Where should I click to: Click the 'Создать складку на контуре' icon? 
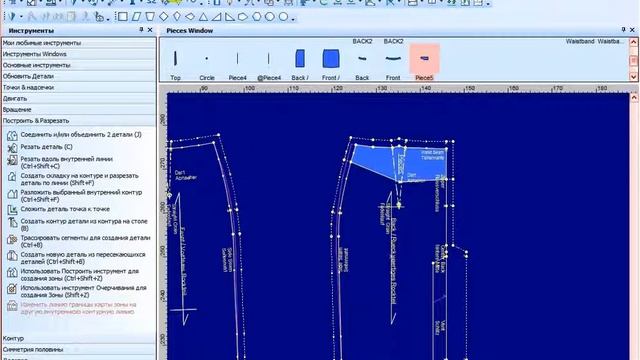pyautogui.click(x=12, y=177)
